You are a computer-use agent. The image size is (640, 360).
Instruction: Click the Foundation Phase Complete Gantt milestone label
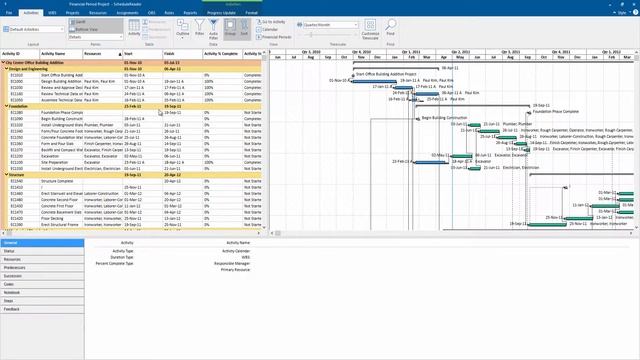[556, 111]
